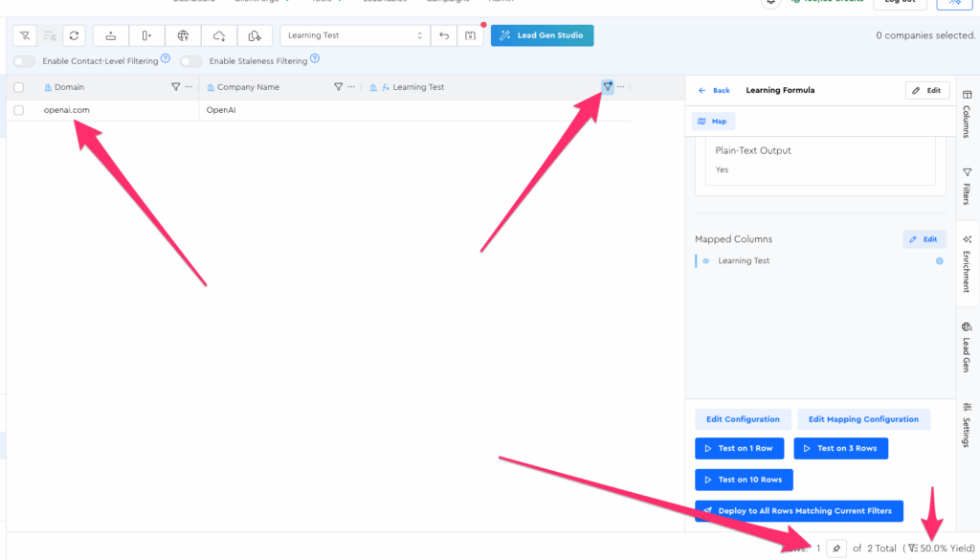Click the clear filters icon in toolbar
This screenshot has height=560, width=980.
coord(25,35)
